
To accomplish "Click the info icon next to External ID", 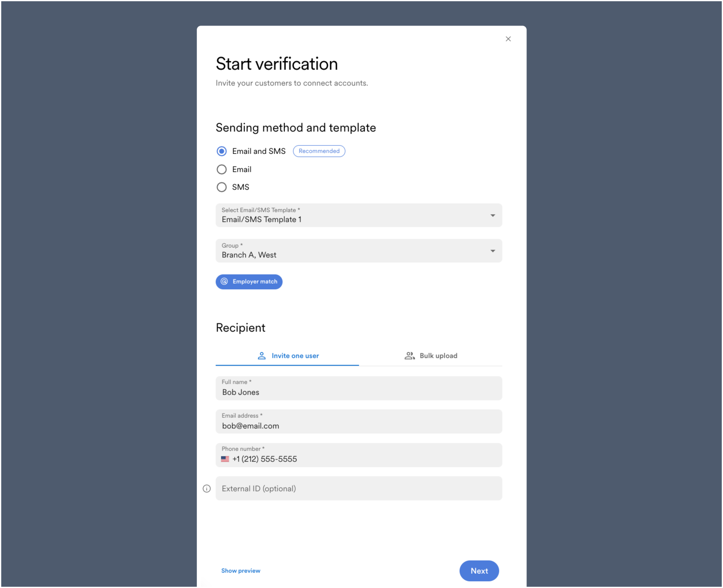I will [206, 489].
